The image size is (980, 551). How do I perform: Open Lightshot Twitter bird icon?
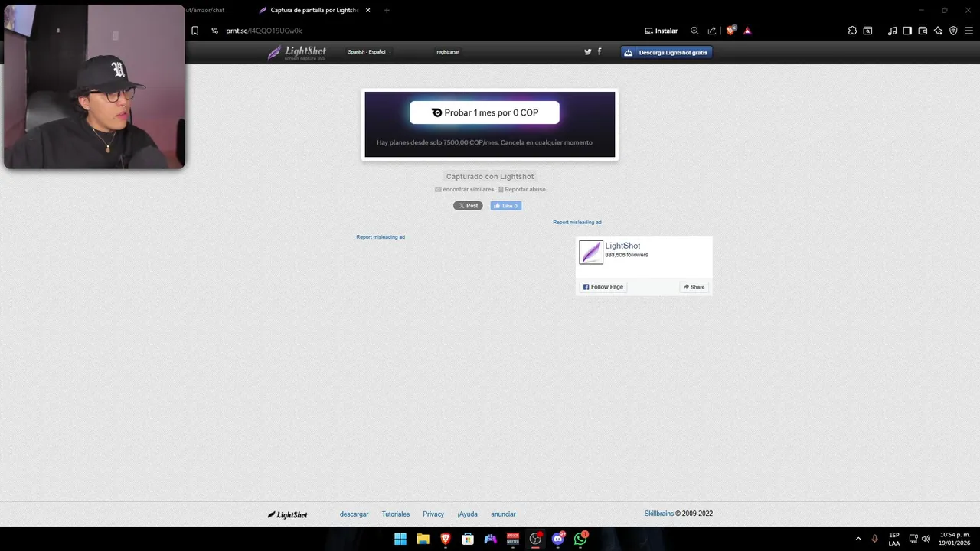point(588,52)
